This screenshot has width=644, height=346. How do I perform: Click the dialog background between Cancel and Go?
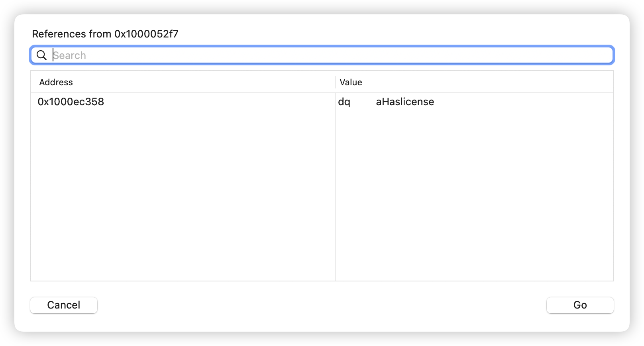319,305
